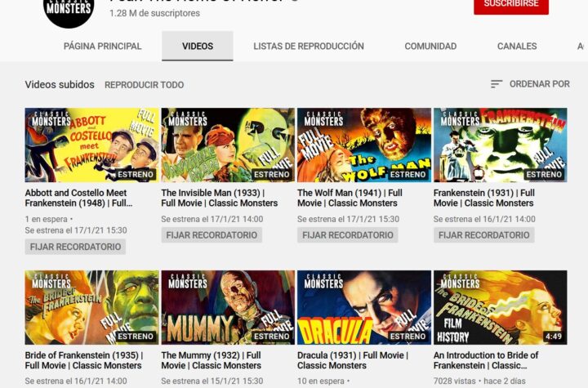Click 'Se estrena el 15/1/21 15:30' under The Mummy
The height and width of the screenshot is (388, 588).
click(212, 381)
